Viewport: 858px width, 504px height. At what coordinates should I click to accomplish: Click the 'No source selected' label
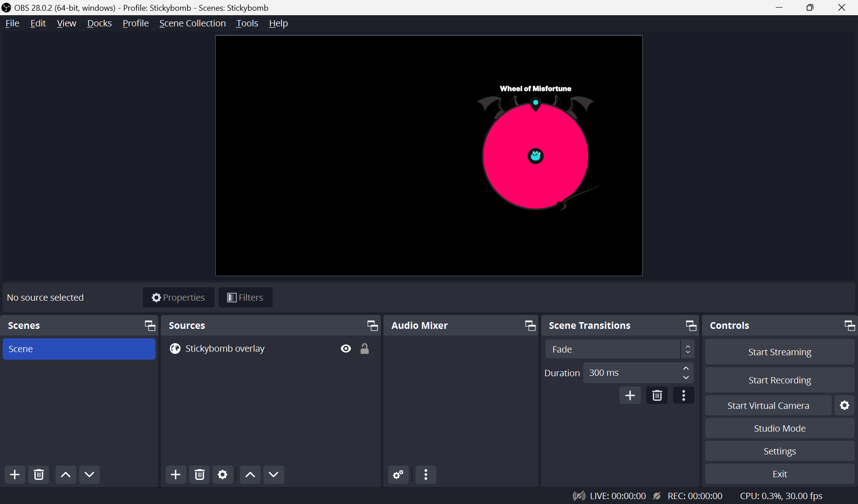click(x=45, y=298)
